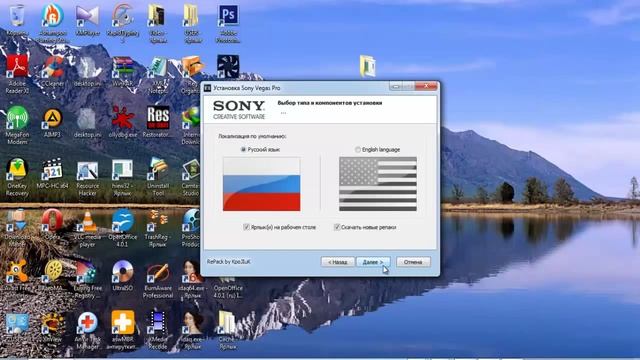Launch Ashampoo Burning Studio shortcut

[x=52, y=16]
